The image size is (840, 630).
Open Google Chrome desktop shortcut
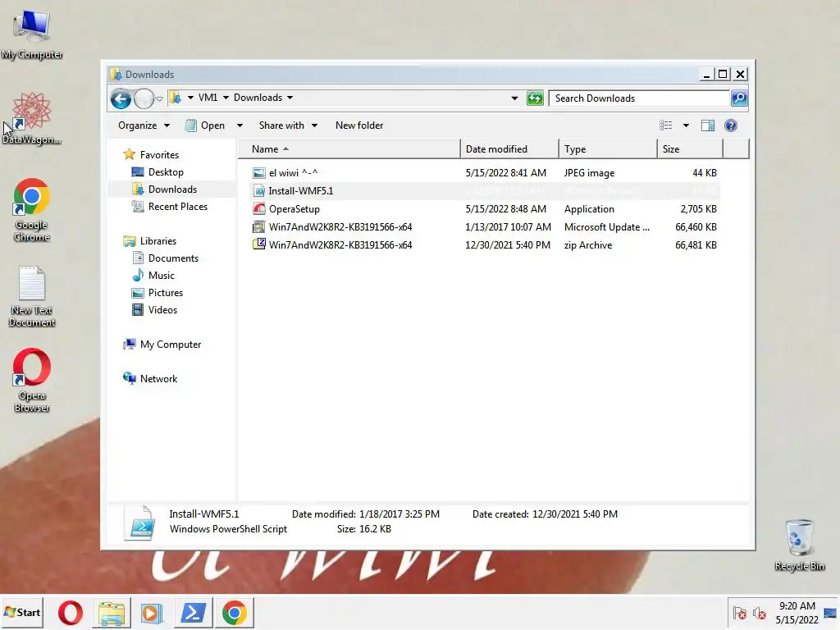[x=32, y=210]
